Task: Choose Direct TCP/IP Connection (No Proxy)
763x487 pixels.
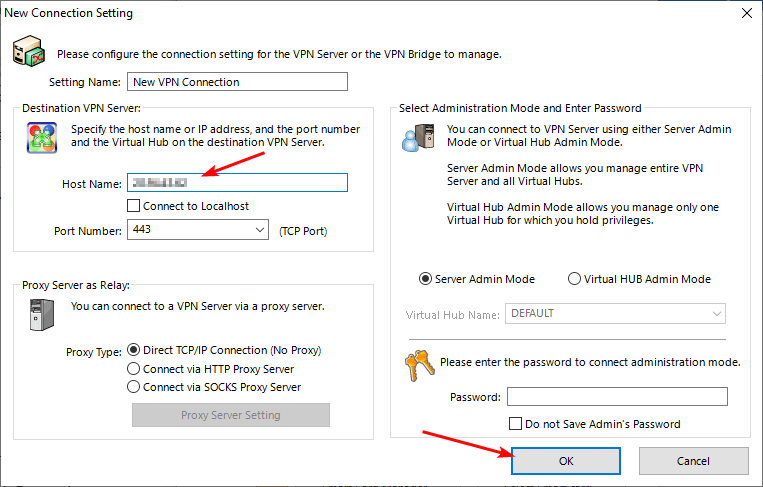Action: [134, 351]
